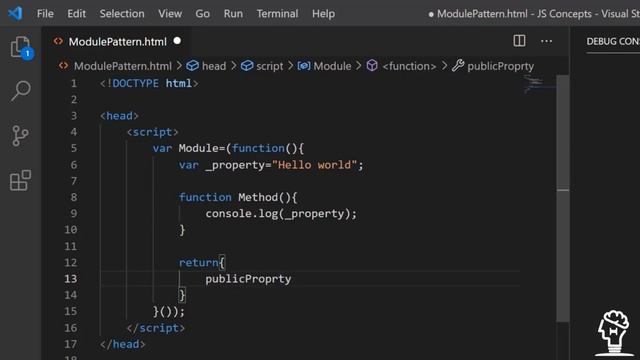Open the Help menu
640x360 pixels.
[x=323, y=14]
